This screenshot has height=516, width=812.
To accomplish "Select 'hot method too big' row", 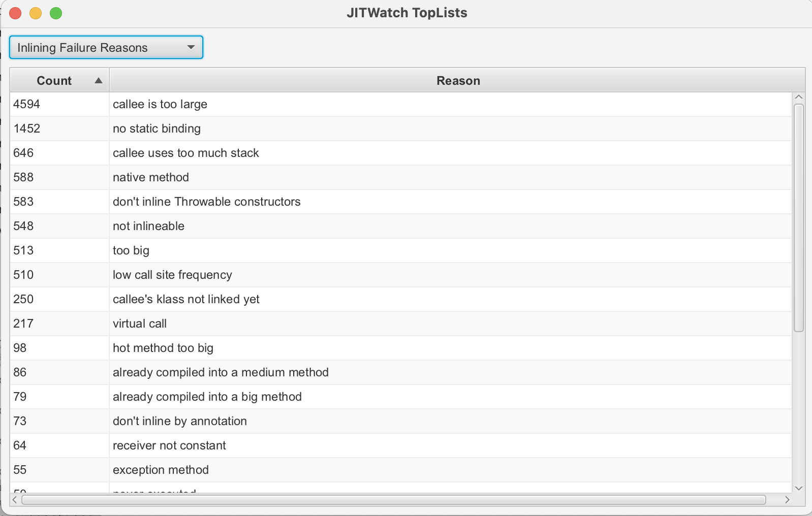I will pos(401,348).
